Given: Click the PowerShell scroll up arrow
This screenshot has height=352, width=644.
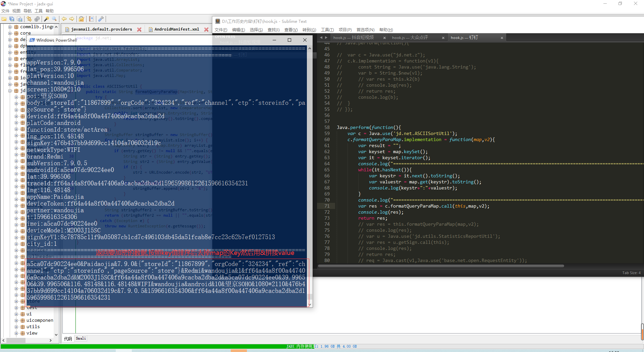Looking at the screenshot, I should (310, 49).
